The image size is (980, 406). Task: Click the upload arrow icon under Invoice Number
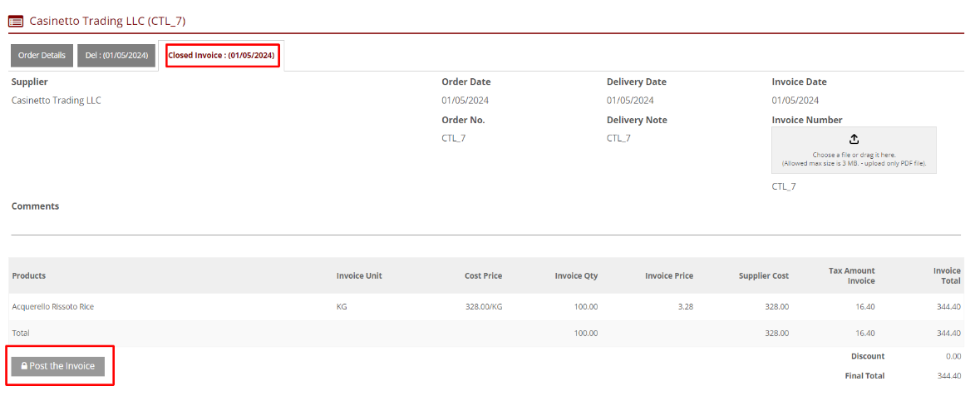click(x=854, y=140)
